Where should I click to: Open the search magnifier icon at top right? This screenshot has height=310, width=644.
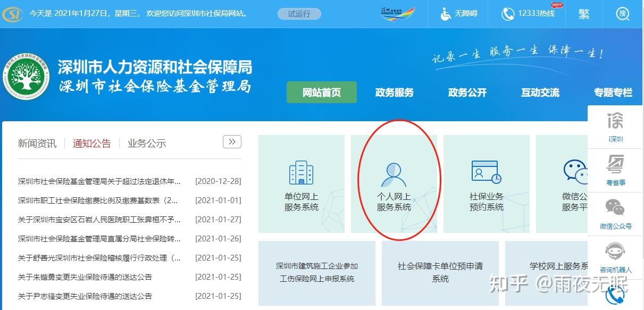(x=623, y=14)
